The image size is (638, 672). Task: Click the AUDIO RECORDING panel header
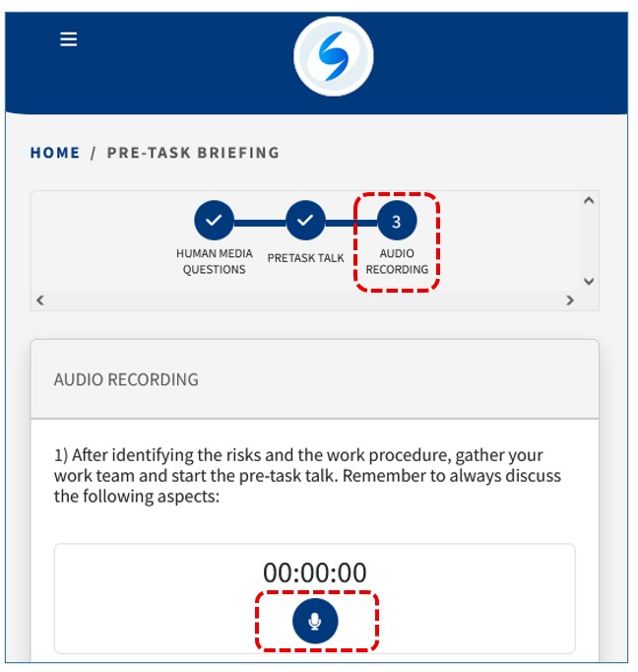pyautogui.click(x=126, y=379)
